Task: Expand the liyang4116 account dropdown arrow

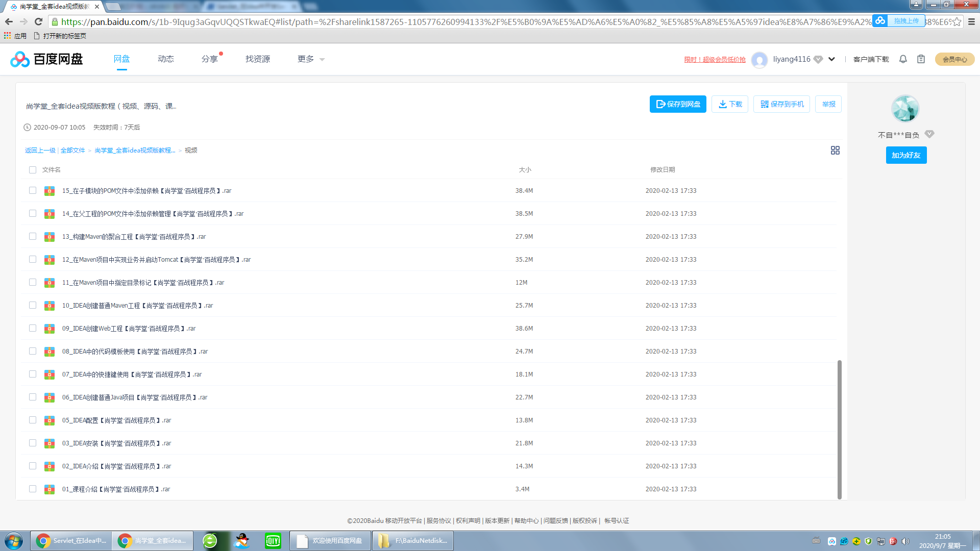Action: pos(831,59)
